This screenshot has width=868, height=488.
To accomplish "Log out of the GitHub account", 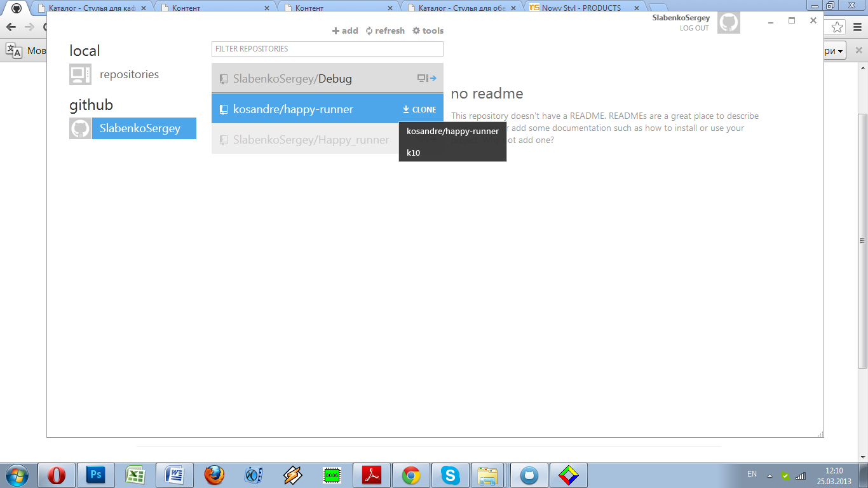I will [x=694, y=28].
